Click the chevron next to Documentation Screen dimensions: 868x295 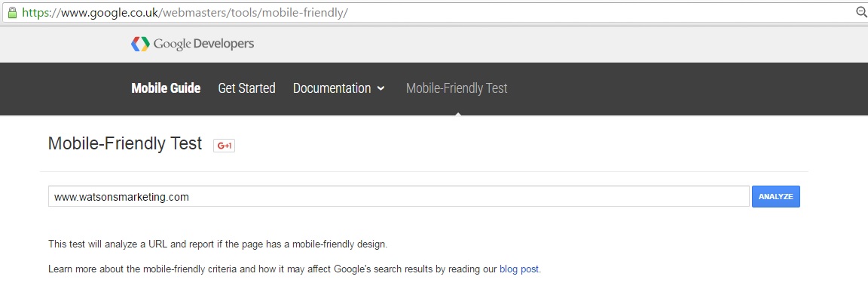[x=381, y=88]
